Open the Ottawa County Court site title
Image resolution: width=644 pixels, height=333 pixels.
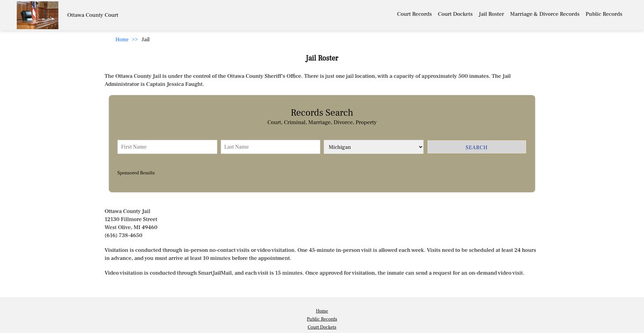click(x=93, y=15)
